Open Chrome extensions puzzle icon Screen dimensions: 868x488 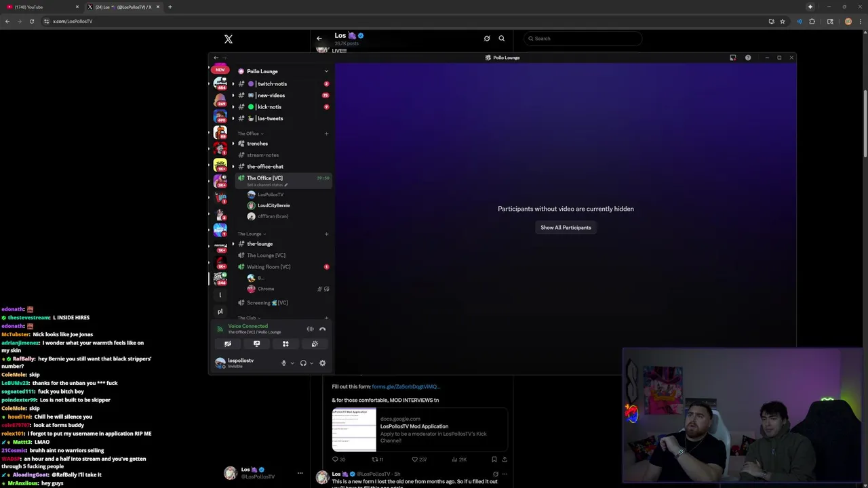pos(812,21)
